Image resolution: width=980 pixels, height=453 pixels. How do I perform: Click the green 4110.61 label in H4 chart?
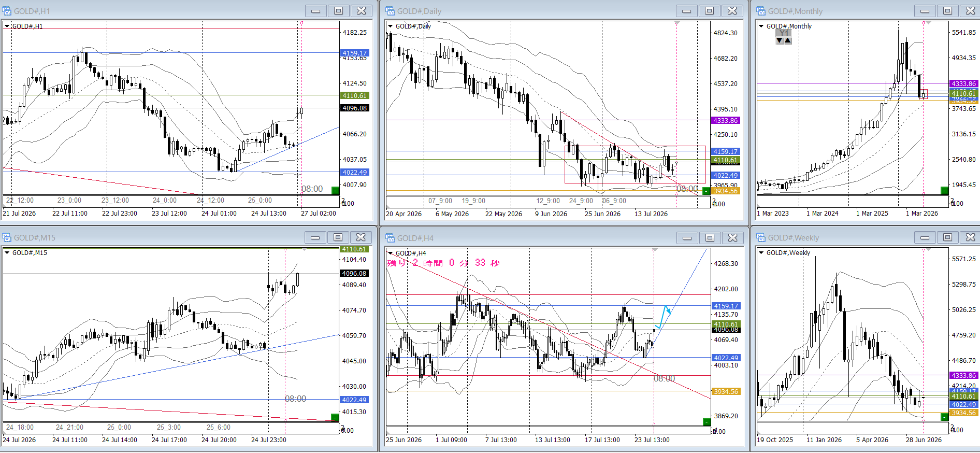pos(726,324)
